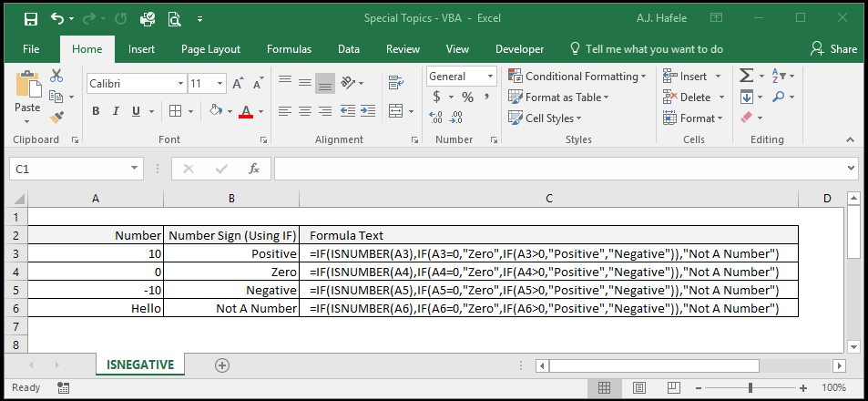868x401 pixels.
Task: Switch to Page Layout view in status bar
Action: 638,387
